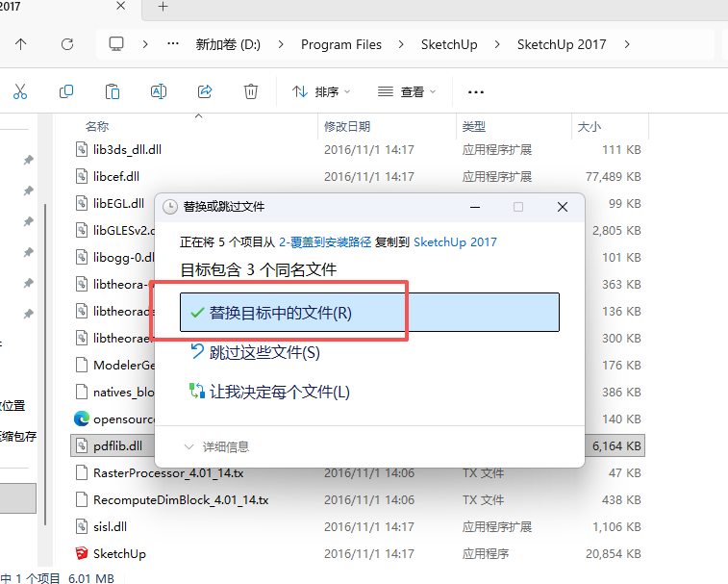Click the Rename icon in toolbar
This screenshot has height=584, width=728.
(x=159, y=91)
